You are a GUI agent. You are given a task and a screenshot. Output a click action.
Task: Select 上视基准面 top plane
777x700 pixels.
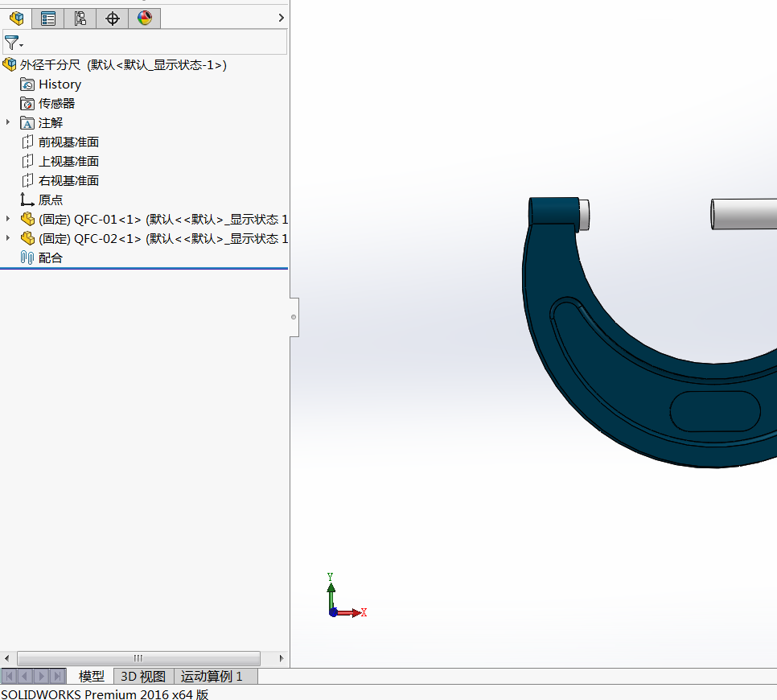point(68,162)
